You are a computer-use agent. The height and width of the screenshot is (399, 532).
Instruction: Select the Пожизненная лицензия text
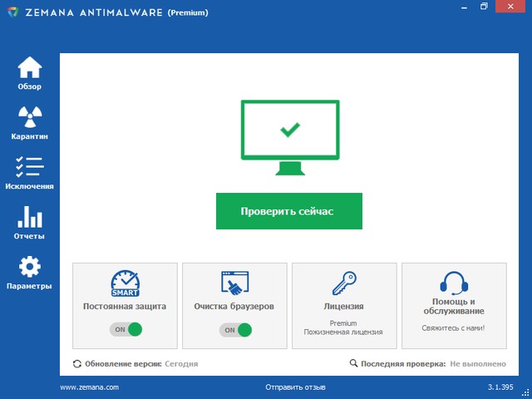click(343, 332)
